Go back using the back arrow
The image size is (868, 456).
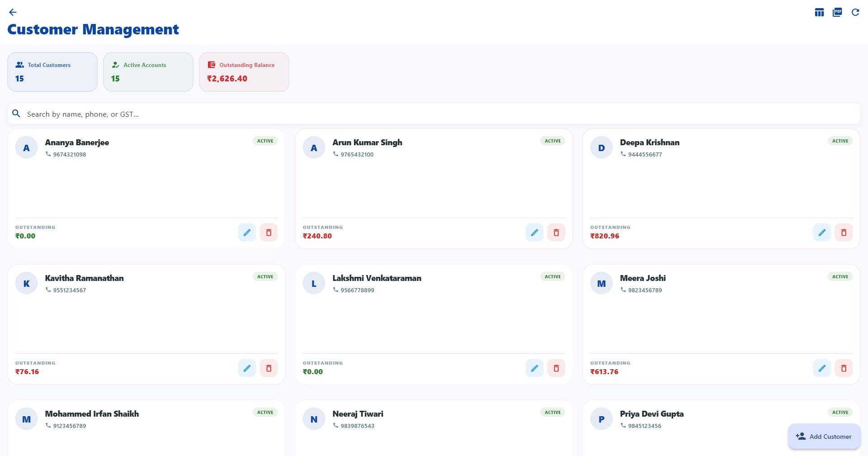[x=13, y=12]
